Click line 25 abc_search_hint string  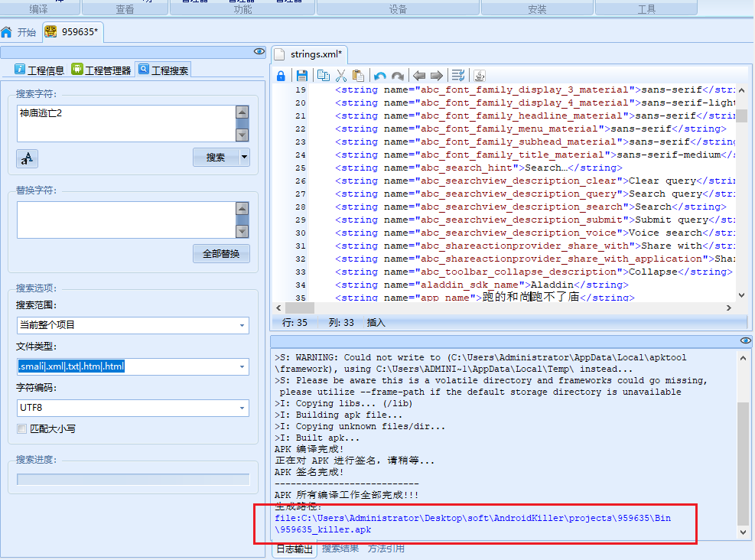point(479,168)
